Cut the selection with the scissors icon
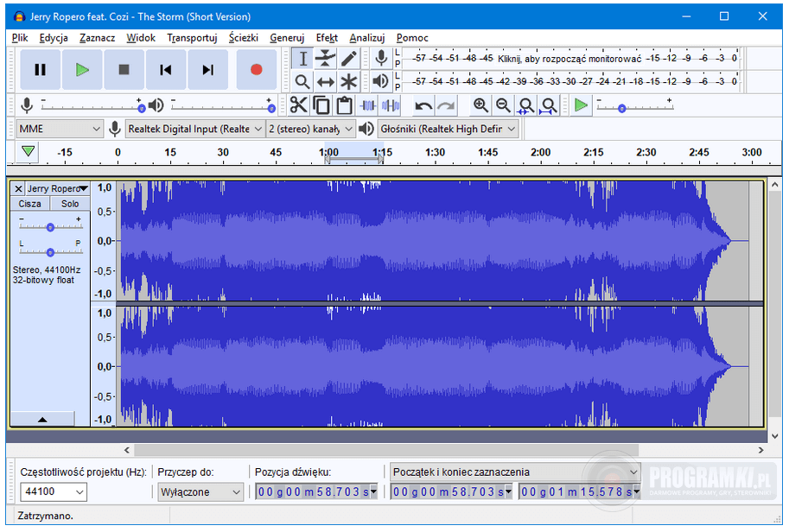The width and height of the screenshot is (789, 532). (298, 105)
